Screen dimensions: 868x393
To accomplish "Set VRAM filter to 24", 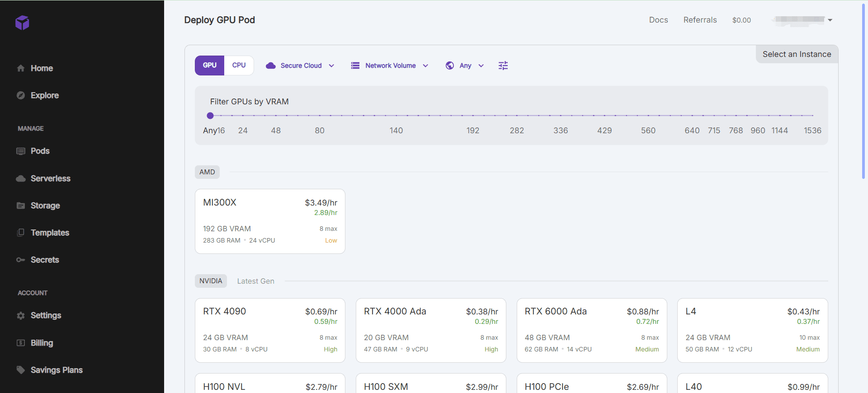I will 243,131.
